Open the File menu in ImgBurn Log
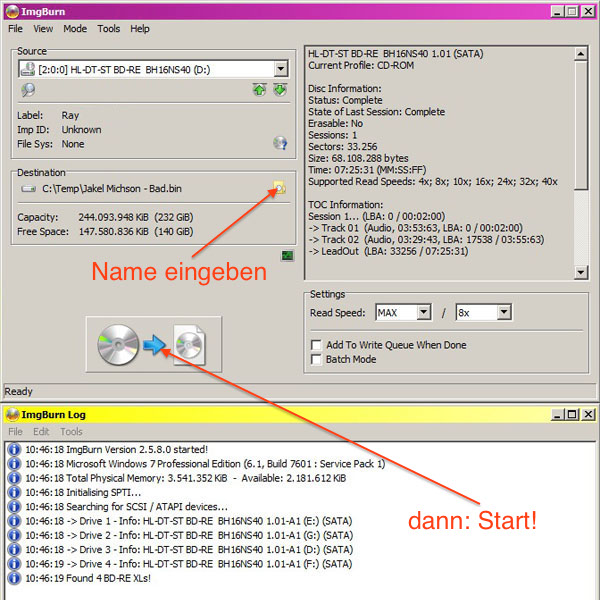 tap(15, 432)
